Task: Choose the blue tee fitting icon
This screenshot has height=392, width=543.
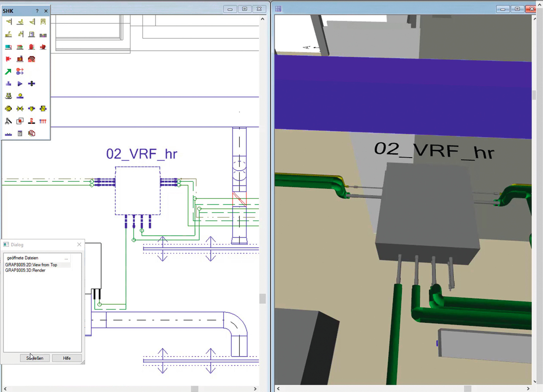Action: 8,84
